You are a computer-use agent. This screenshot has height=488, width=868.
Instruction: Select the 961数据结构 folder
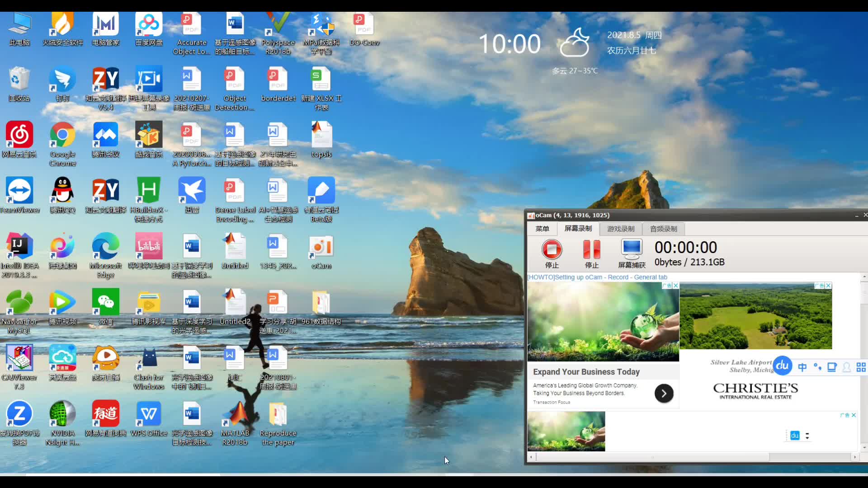tap(321, 307)
